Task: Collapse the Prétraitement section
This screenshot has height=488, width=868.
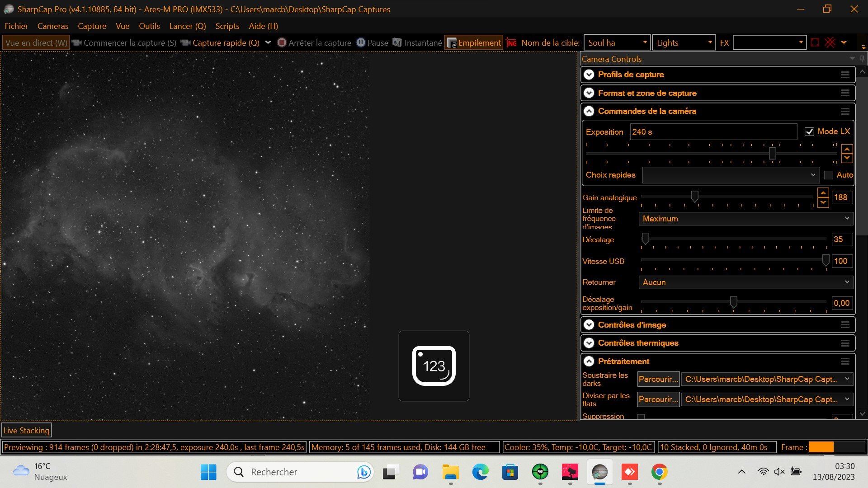Action: (x=589, y=361)
